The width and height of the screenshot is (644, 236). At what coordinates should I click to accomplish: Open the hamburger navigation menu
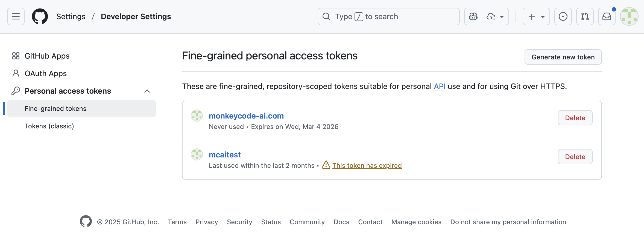tap(16, 16)
